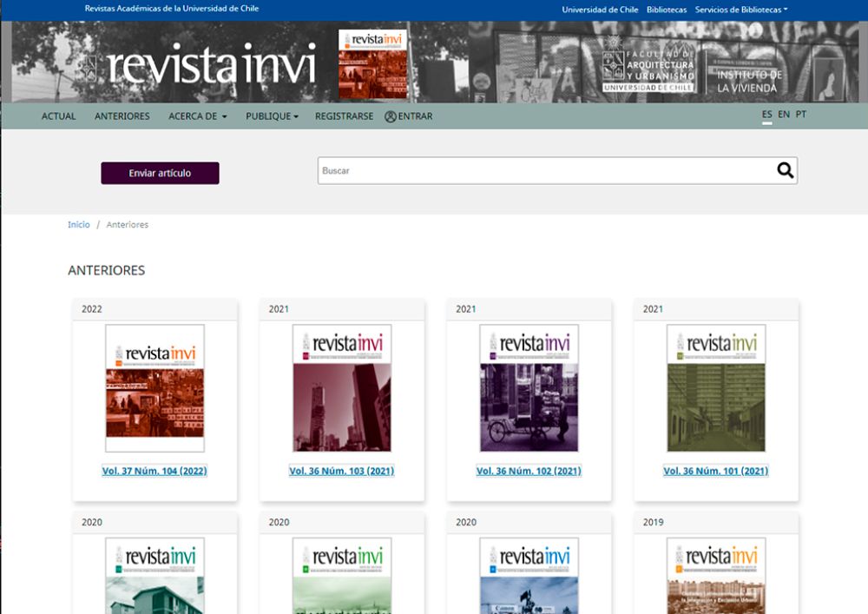Screen dimensions: 868x614
Task: Switch site language to PT
Action: [799, 113]
